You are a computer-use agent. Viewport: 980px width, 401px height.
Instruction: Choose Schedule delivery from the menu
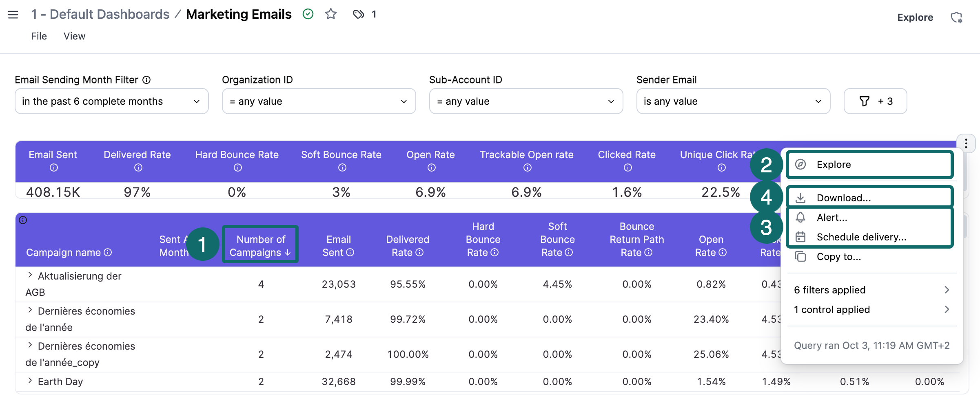tap(861, 237)
